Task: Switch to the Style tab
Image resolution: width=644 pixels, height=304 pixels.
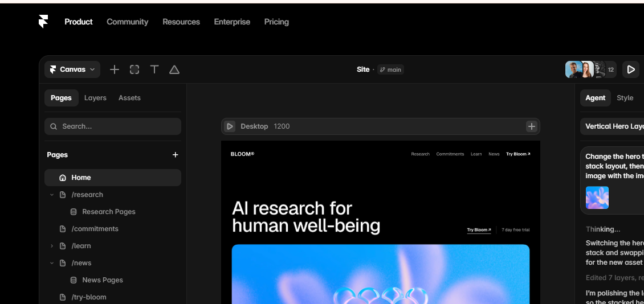Action: pos(625,98)
